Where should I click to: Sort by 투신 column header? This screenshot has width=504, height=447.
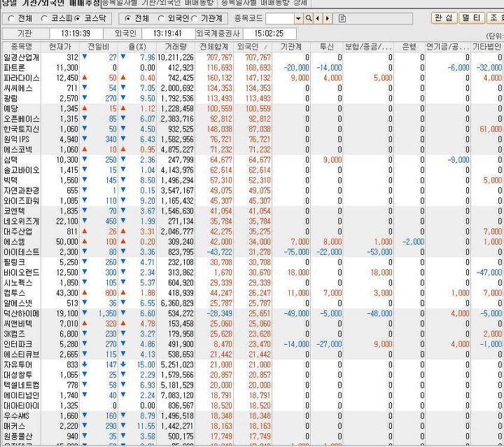(x=327, y=47)
